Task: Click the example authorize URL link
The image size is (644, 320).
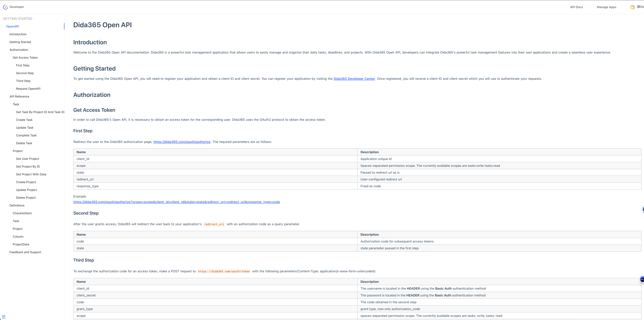Action: pos(176,202)
